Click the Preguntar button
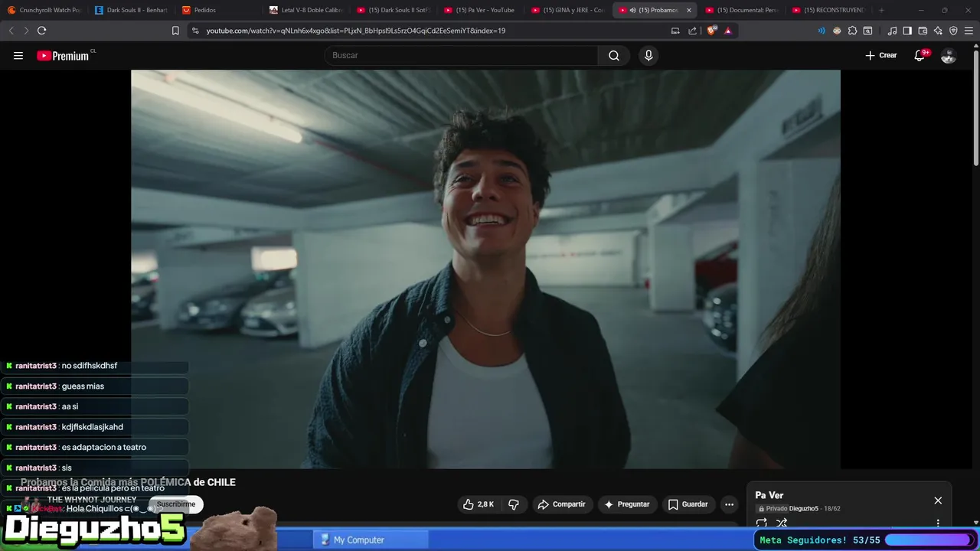This screenshot has width=980, height=551. coord(627,504)
